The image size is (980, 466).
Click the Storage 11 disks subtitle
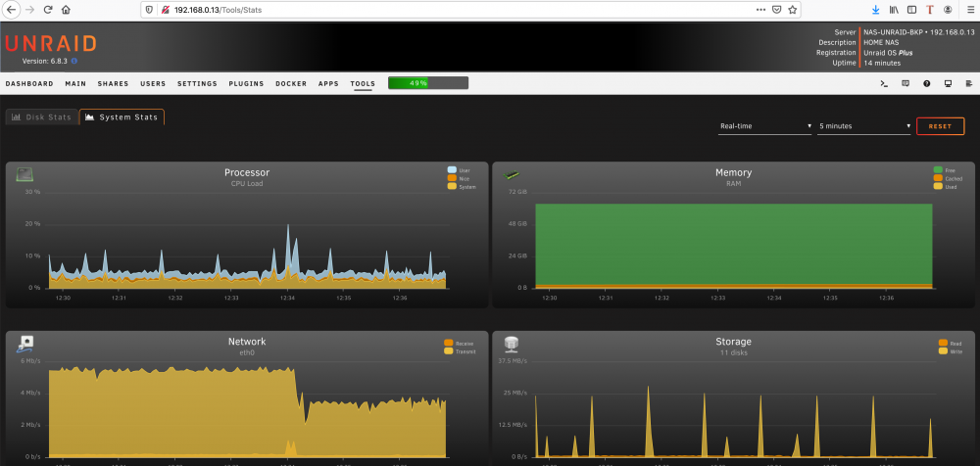[x=733, y=353]
